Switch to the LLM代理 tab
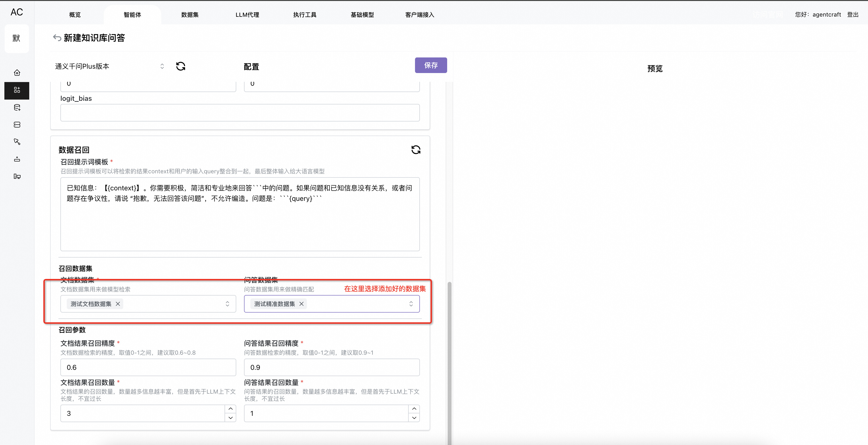 coord(247,15)
